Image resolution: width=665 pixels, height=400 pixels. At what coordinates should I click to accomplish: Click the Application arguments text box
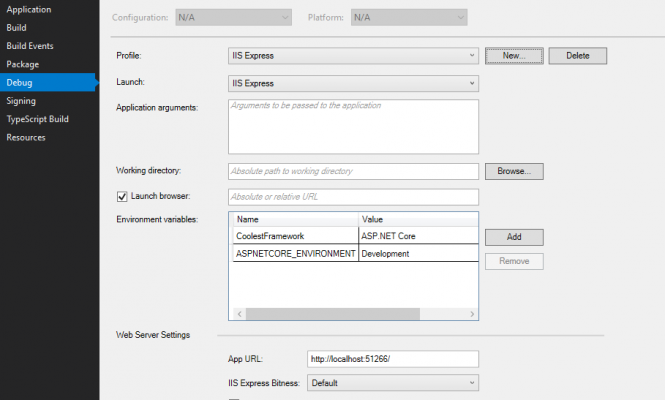coord(353,127)
